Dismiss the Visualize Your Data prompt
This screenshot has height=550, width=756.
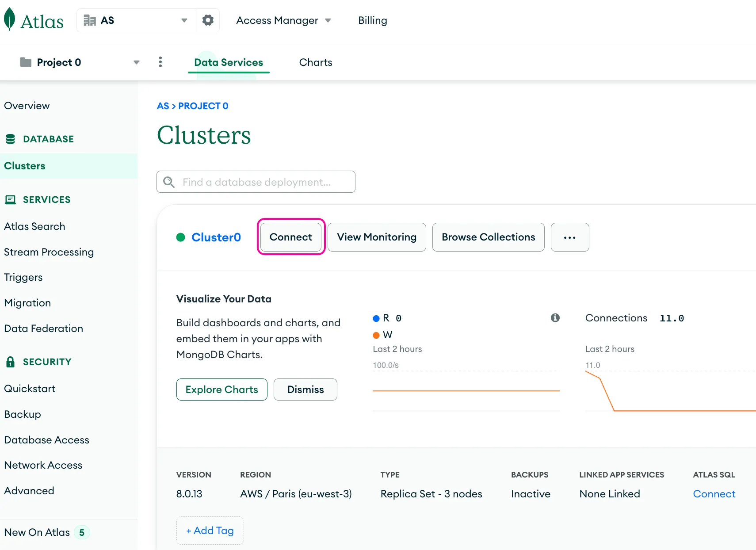[x=305, y=390]
